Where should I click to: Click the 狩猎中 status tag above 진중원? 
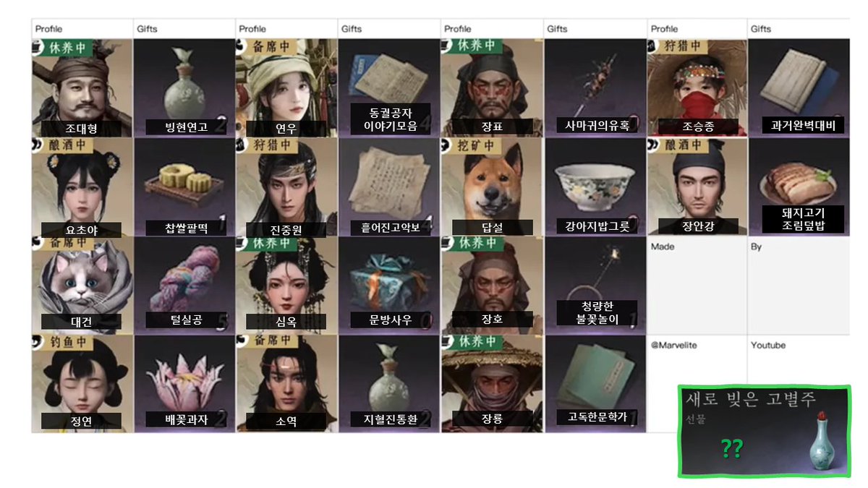click(267, 145)
